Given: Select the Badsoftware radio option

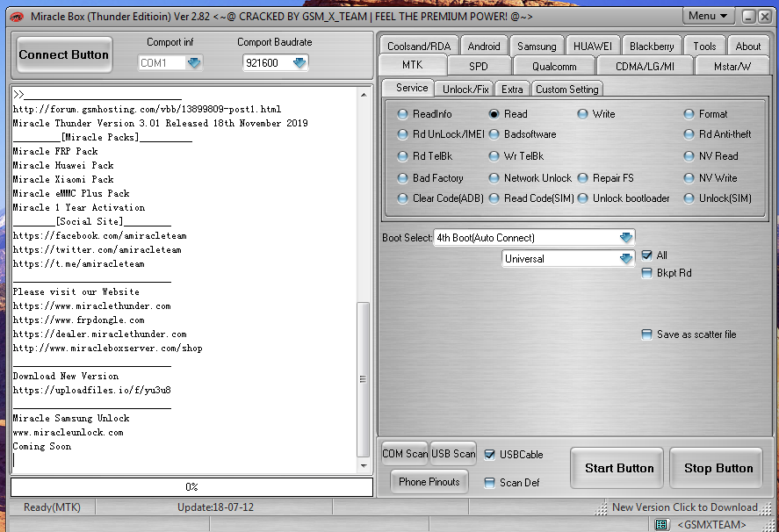Looking at the screenshot, I should [x=523, y=134].
